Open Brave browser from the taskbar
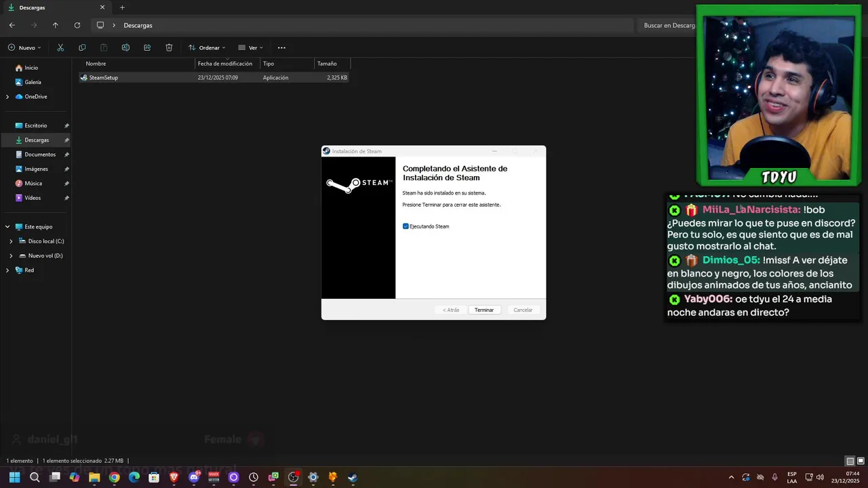 coord(174,477)
